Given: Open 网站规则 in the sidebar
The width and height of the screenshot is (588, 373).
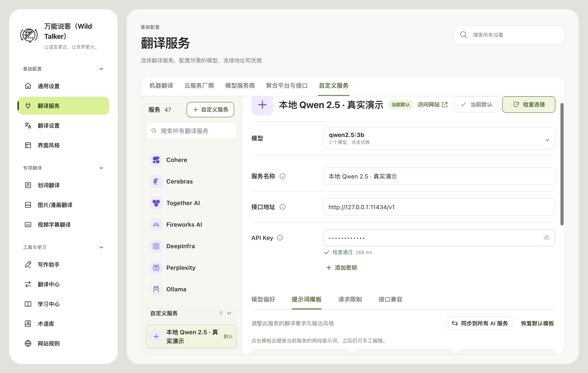Looking at the screenshot, I should click(x=63, y=343).
